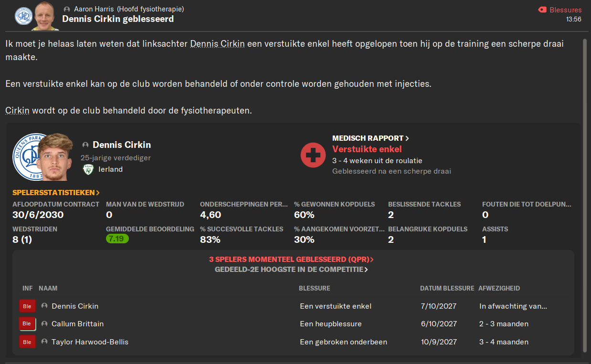Open Cirkin link in last paragraph

18,111
